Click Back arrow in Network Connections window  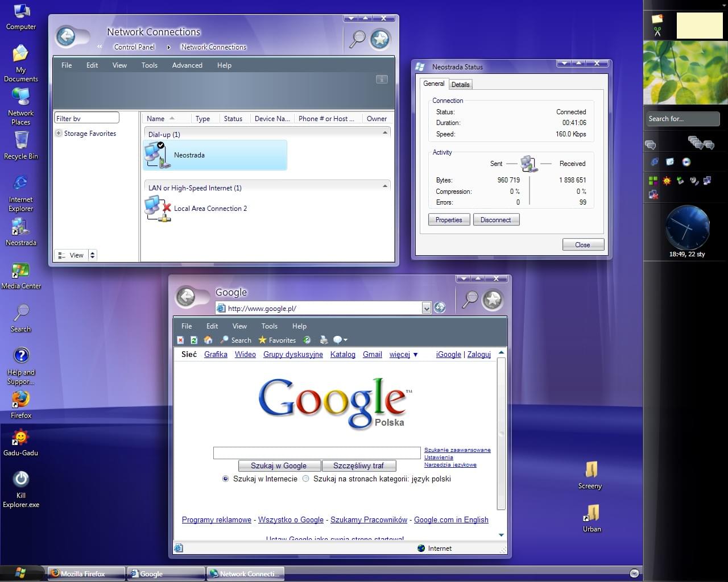click(x=66, y=37)
